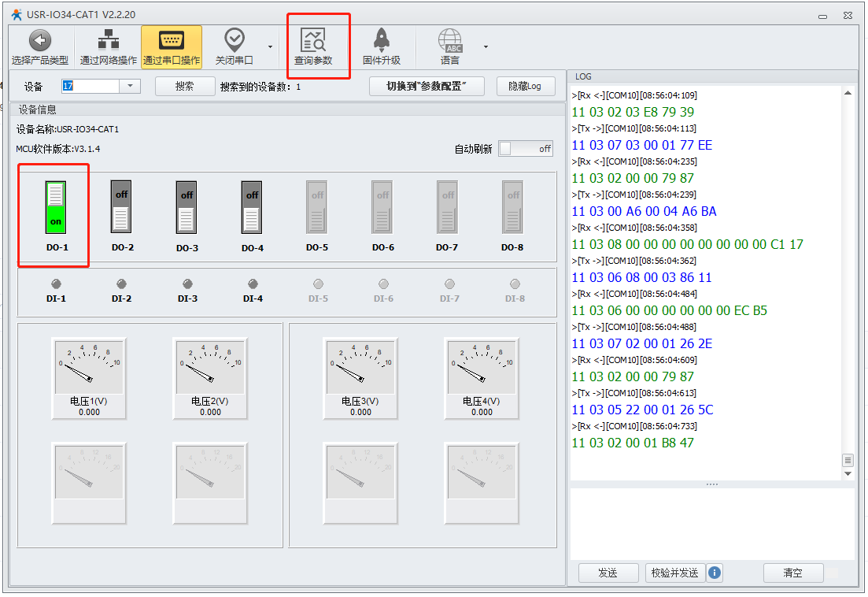Select the network operation icon
This screenshot has width=868, height=597.
[108, 42]
